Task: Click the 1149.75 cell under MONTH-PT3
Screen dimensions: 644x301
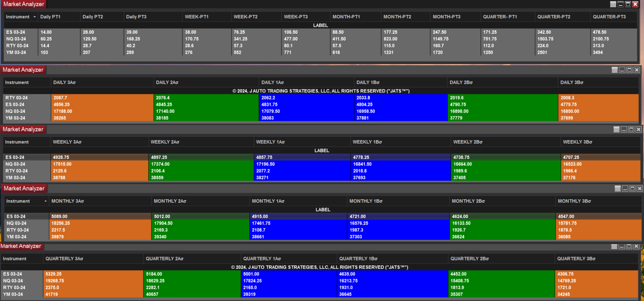Action: (455, 39)
